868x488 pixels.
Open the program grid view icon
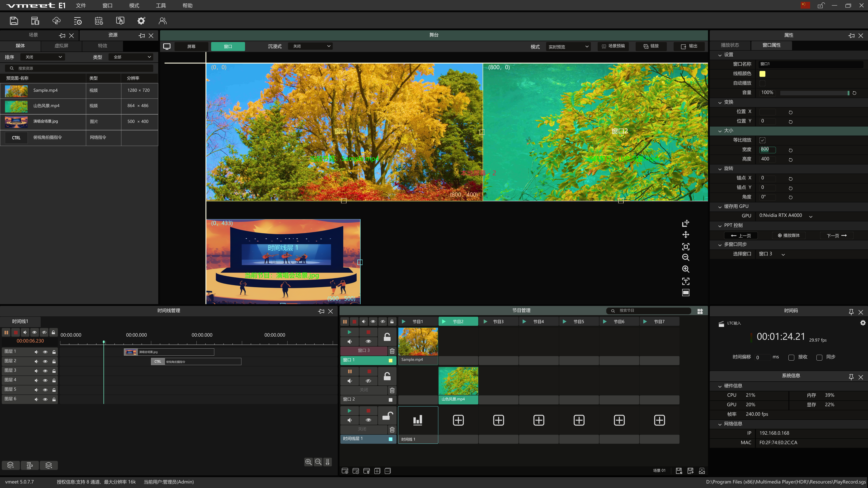pos(700,311)
